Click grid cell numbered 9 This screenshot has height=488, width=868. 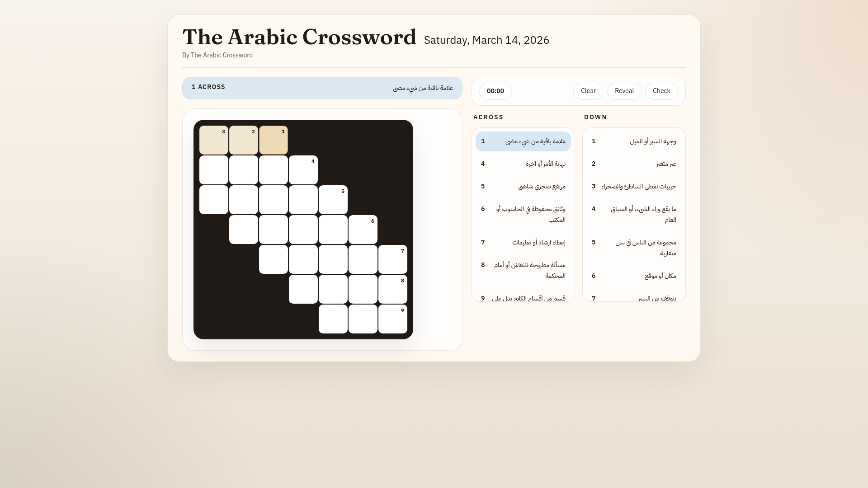tap(393, 319)
